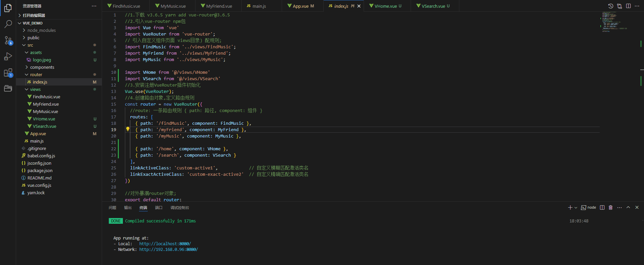Switch to the FindMusic.vue tab
Screen dimensions: 644x265
coord(126,6)
